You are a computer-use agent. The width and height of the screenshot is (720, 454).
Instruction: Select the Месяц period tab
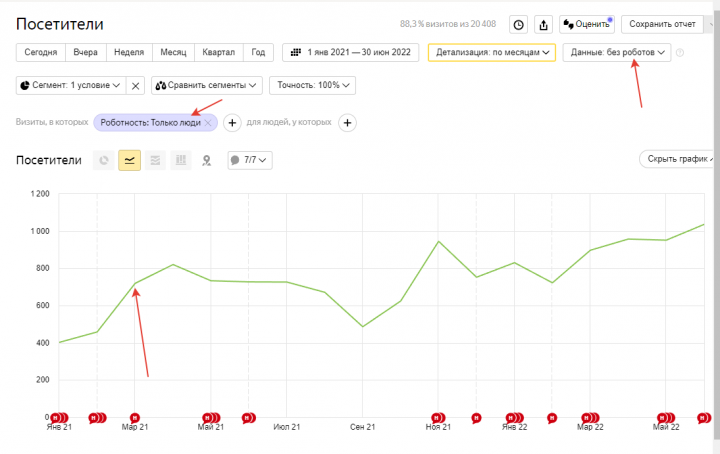point(173,52)
